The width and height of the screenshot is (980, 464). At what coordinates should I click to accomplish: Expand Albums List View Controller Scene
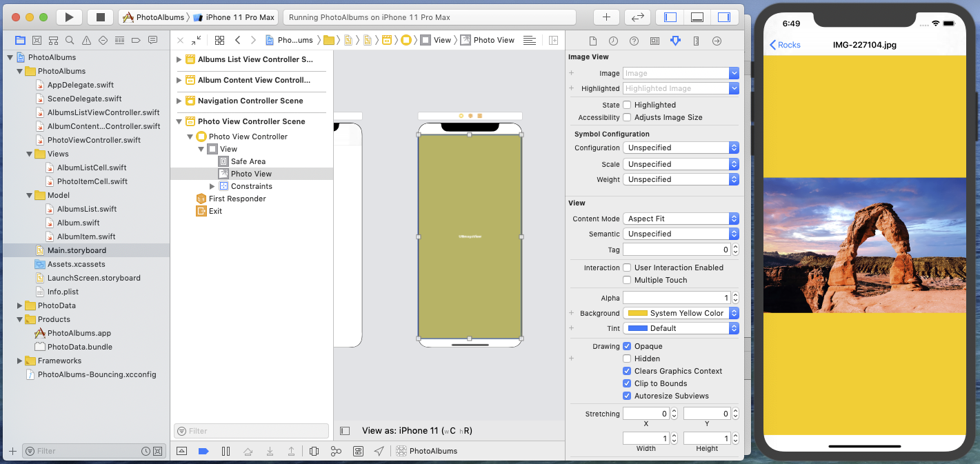(x=179, y=59)
